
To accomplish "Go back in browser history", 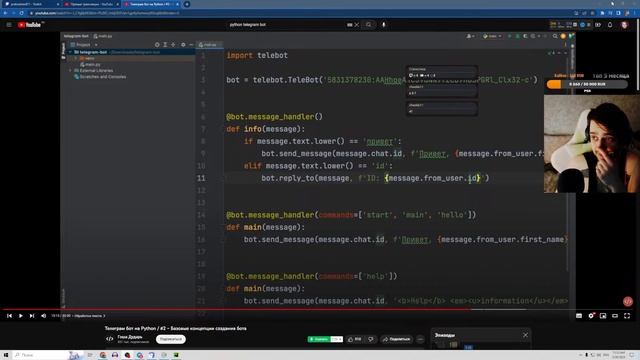I will click(5, 13).
